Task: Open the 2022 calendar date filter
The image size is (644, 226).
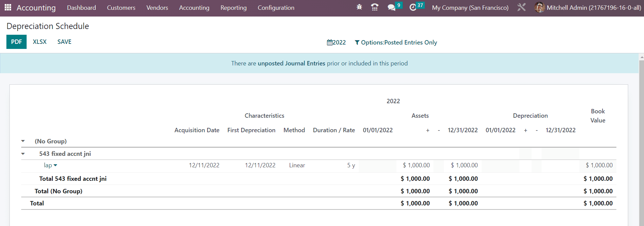Action: coord(336,43)
